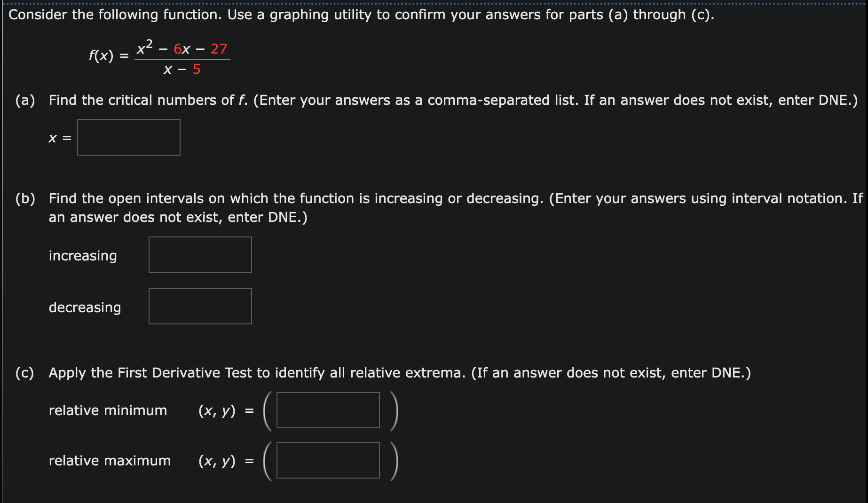Image resolution: width=868 pixels, height=503 pixels.
Task: Click the relative maximum (x, y) answer box
Action: 327,461
